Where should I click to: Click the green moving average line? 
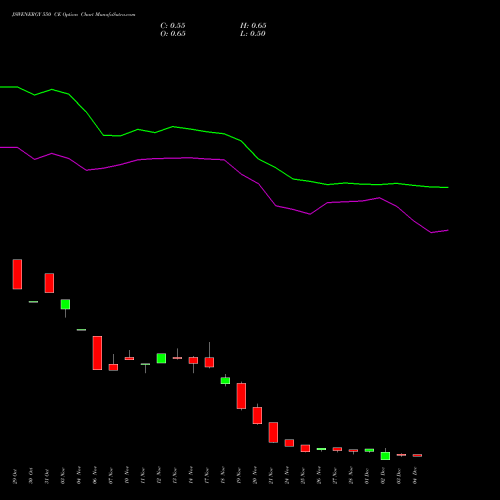click(x=224, y=134)
